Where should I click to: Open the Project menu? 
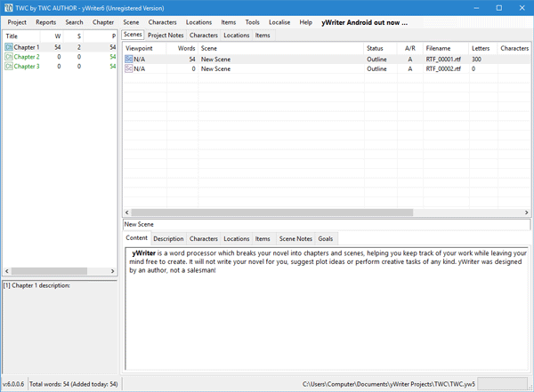click(17, 22)
